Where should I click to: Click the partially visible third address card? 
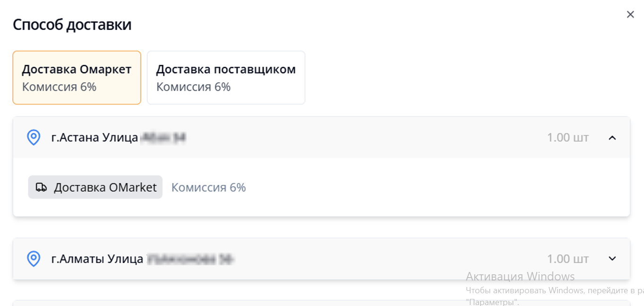pos(322,303)
